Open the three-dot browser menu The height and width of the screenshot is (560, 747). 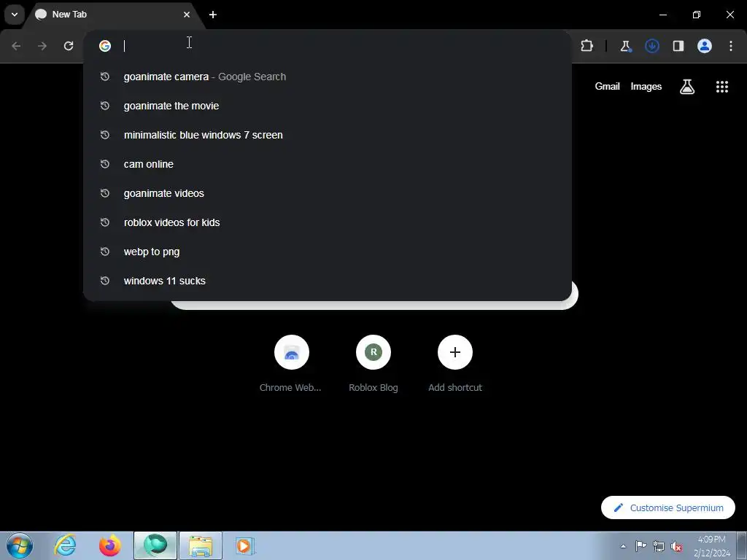[731, 46]
